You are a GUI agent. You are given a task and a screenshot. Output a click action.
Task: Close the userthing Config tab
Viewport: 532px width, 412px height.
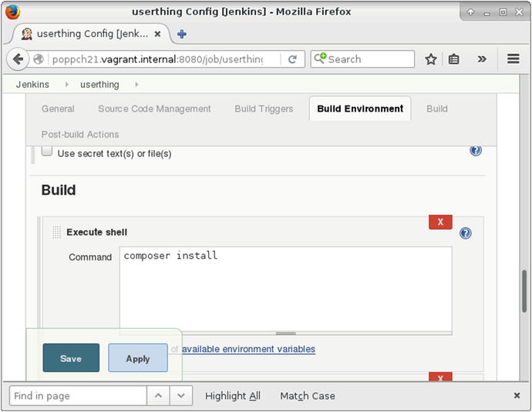tap(157, 34)
